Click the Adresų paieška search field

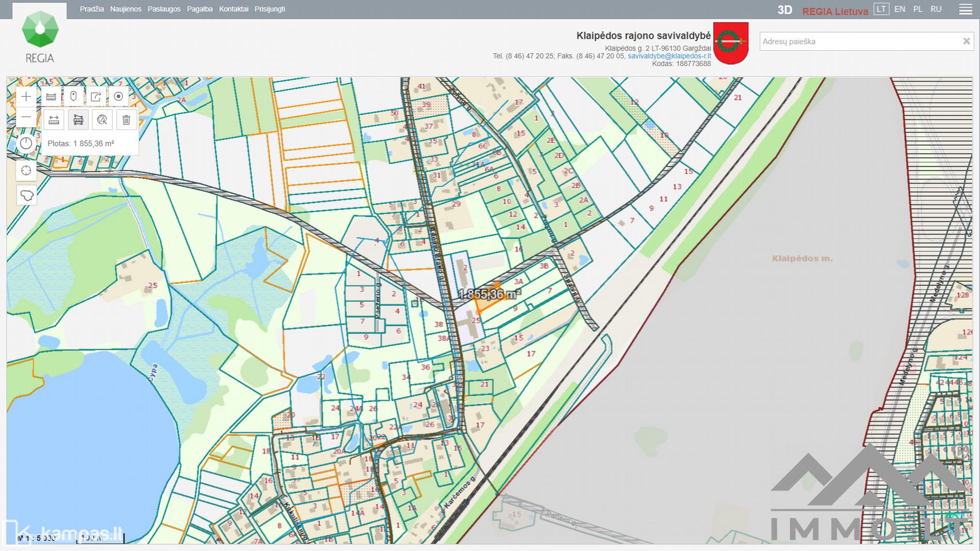(859, 41)
